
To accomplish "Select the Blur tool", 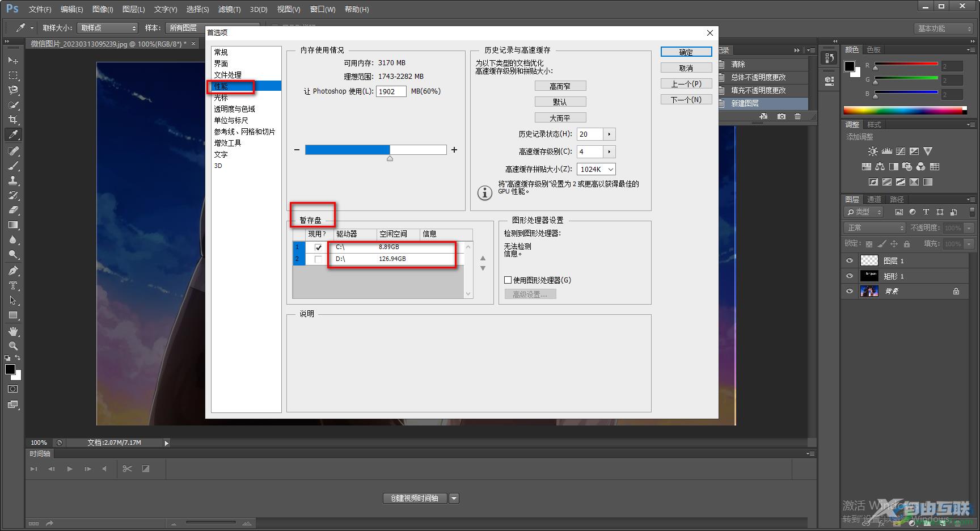I will [x=12, y=239].
